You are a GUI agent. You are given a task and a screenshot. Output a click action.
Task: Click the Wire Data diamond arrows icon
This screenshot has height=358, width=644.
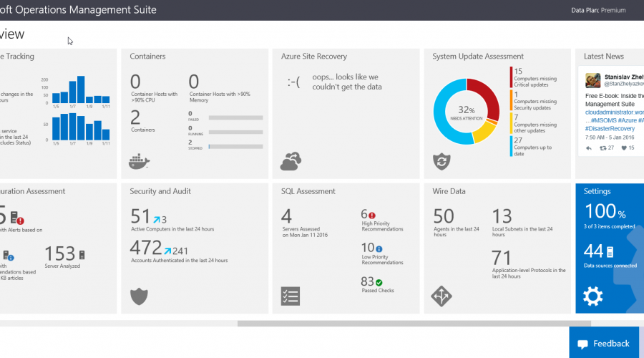[x=441, y=296]
